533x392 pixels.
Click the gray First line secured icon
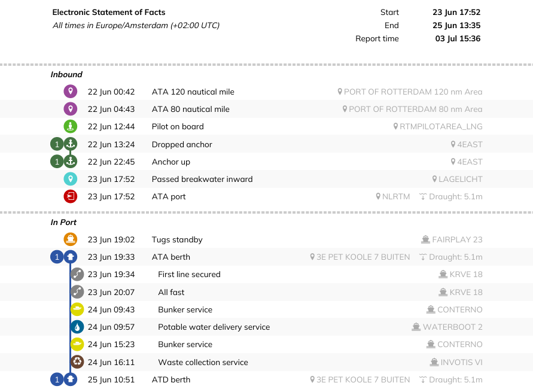[x=77, y=274]
